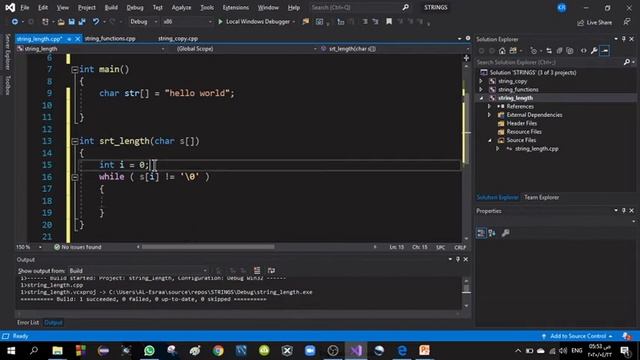Click Sync with Active Document icon
640x360 pixels.
(549, 51)
